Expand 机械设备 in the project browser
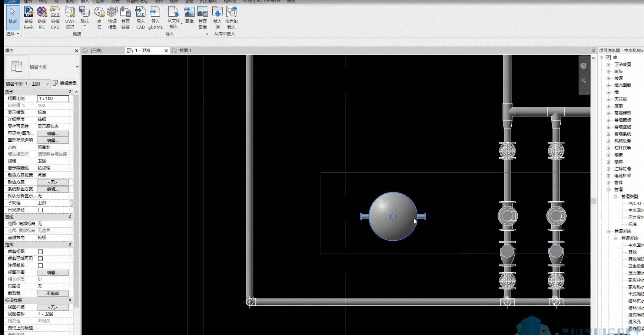Viewport: 644px width, 335px height. click(x=608, y=141)
